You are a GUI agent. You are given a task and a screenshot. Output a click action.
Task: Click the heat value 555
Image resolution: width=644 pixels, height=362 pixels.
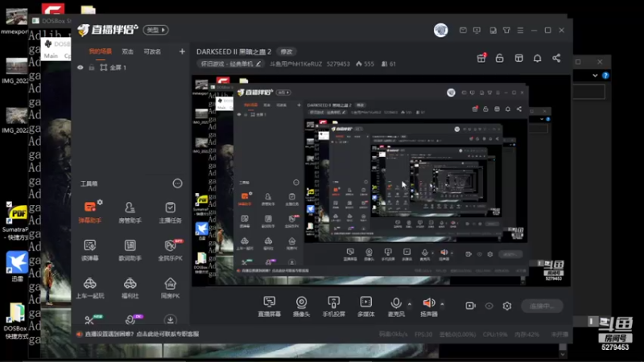point(365,64)
